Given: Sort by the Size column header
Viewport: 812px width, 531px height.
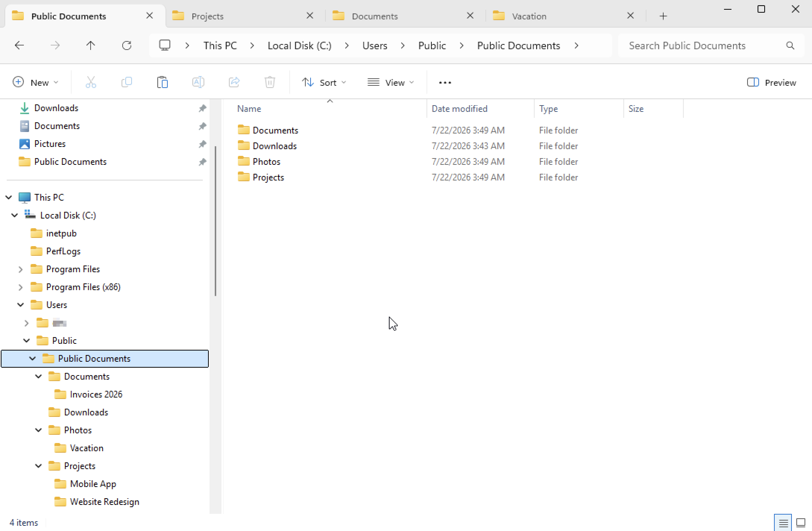Looking at the screenshot, I should (653, 109).
